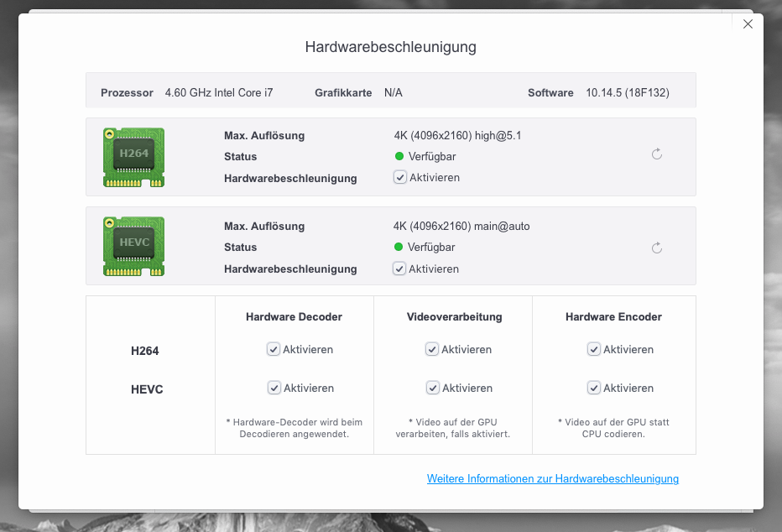Click note Video auf der GPU statt CPU
The image size is (782, 532).
[x=613, y=428]
